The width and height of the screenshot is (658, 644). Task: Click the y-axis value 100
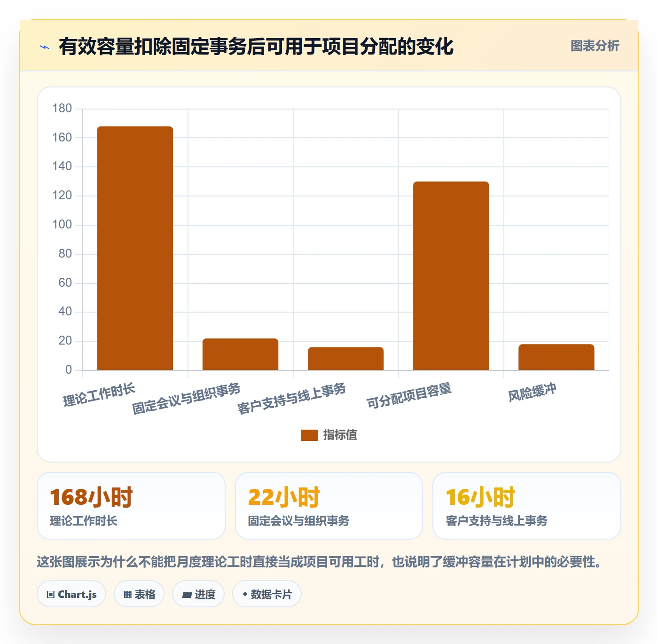(62, 225)
